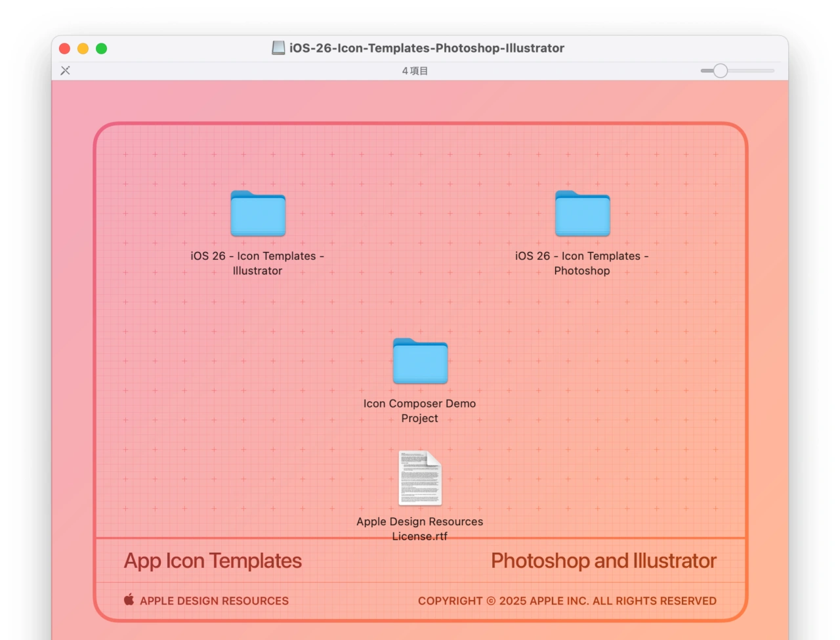840x640 pixels.
Task: Click the 'Apple Design Resources License.rtf' filename
Action: point(420,528)
